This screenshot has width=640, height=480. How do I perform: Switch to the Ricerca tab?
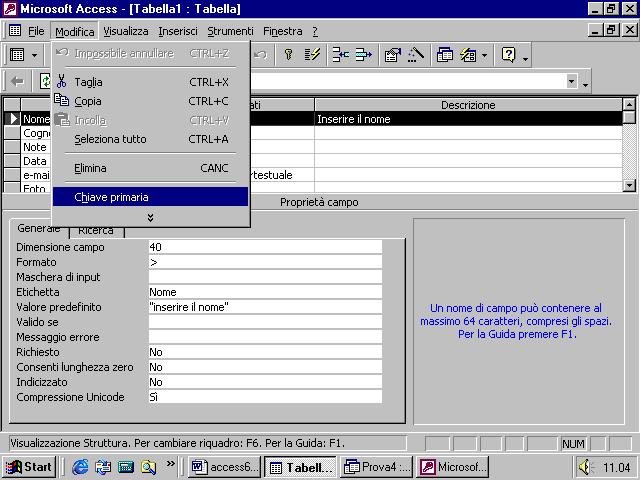pyautogui.click(x=96, y=231)
